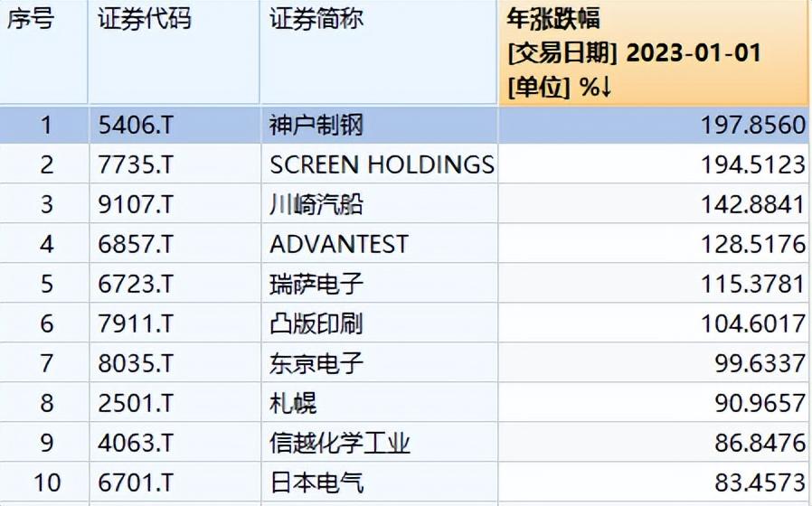
Task: Click the 东京电子 name cell
Action: 316,363
